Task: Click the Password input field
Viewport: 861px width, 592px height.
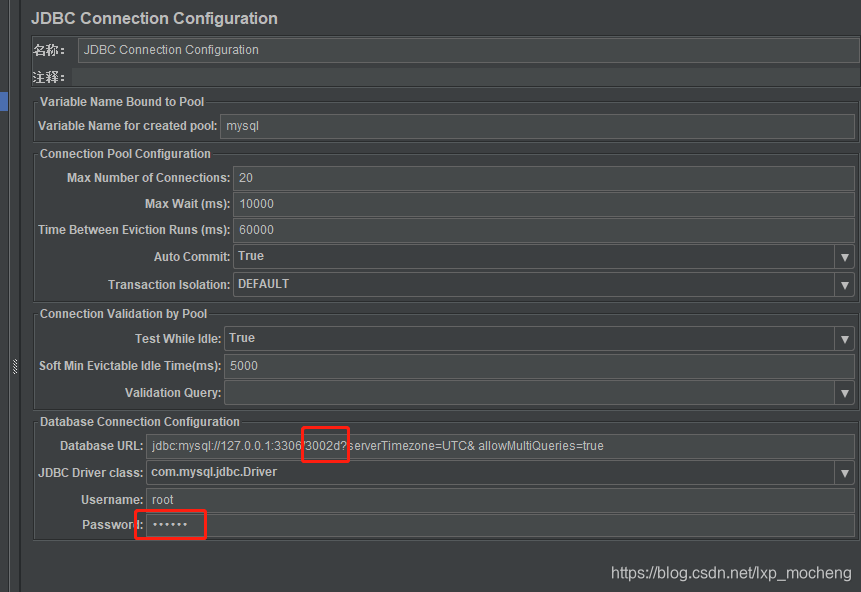Action: (x=500, y=525)
